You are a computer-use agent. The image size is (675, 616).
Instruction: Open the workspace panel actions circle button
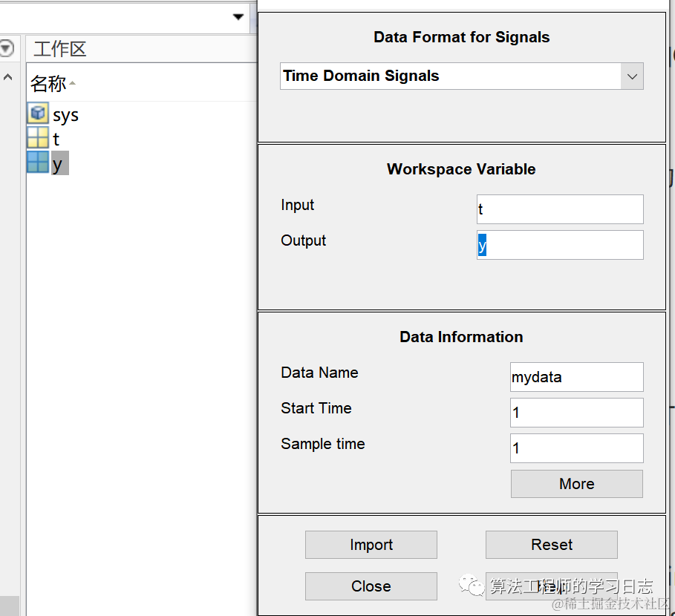tap(6, 47)
